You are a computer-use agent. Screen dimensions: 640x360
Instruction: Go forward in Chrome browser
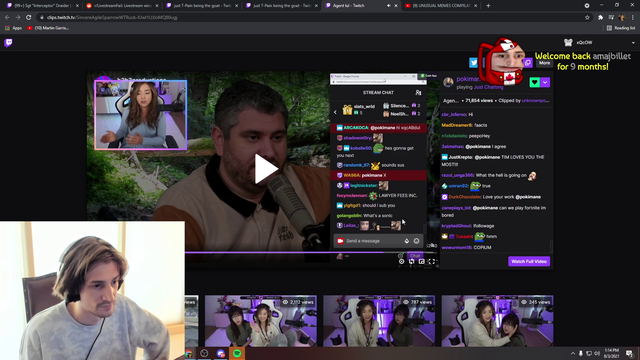(x=18, y=18)
